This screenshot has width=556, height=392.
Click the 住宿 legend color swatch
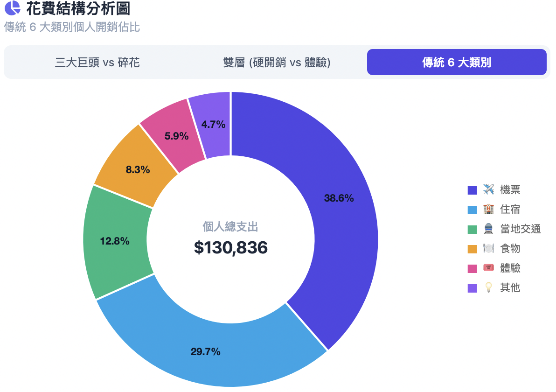pyautogui.click(x=473, y=210)
